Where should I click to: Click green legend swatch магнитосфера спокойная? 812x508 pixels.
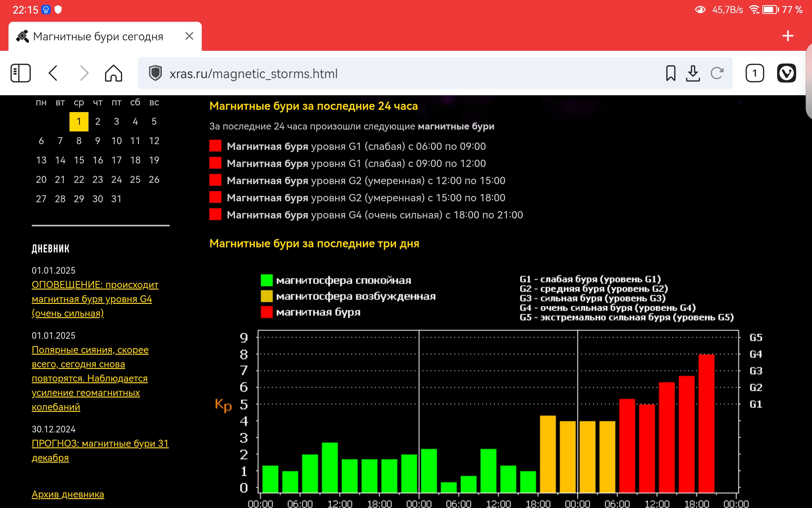click(x=267, y=280)
